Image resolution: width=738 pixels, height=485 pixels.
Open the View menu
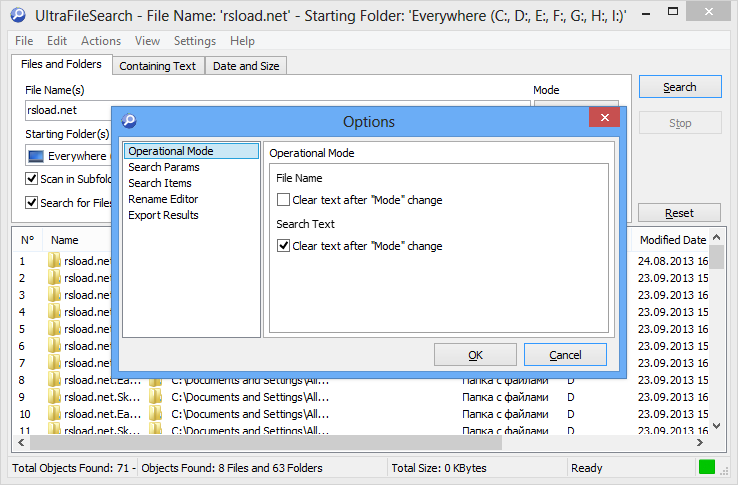[147, 41]
